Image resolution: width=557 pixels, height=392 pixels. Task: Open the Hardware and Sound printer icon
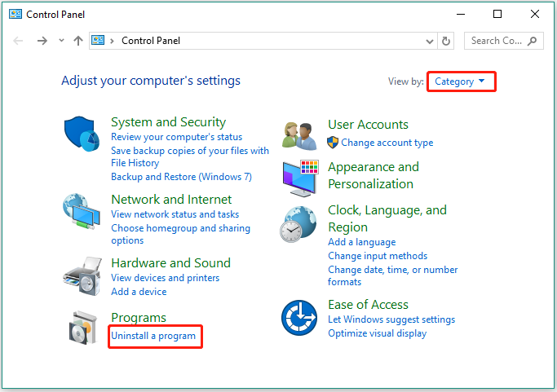point(82,276)
